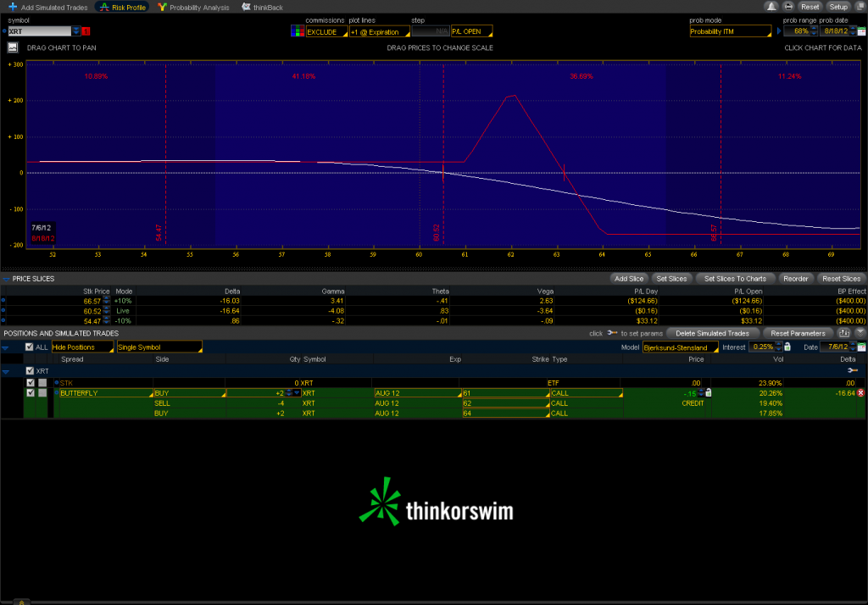Click Delete Simulated Trades button

[712, 333]
